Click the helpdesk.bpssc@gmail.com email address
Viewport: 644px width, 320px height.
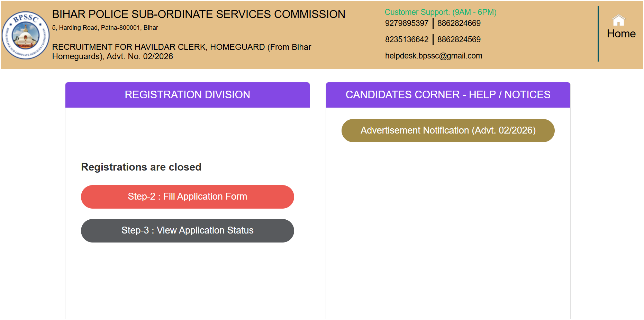click(433, 56)
